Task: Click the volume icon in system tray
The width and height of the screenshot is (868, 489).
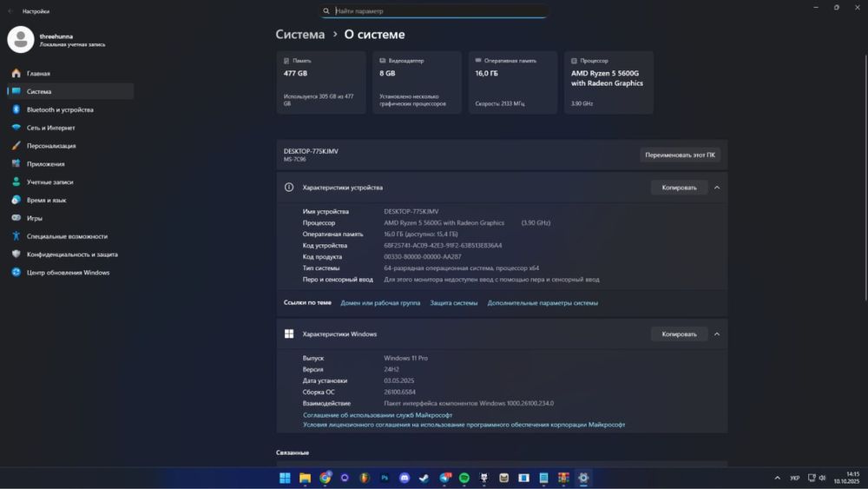Action: (x=822, y=478)
